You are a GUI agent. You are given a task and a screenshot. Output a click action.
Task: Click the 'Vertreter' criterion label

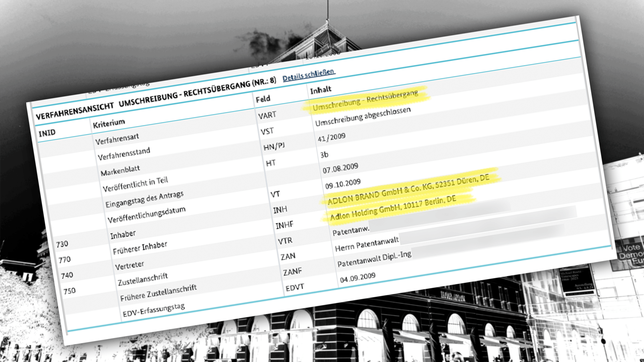pos(129,265)
